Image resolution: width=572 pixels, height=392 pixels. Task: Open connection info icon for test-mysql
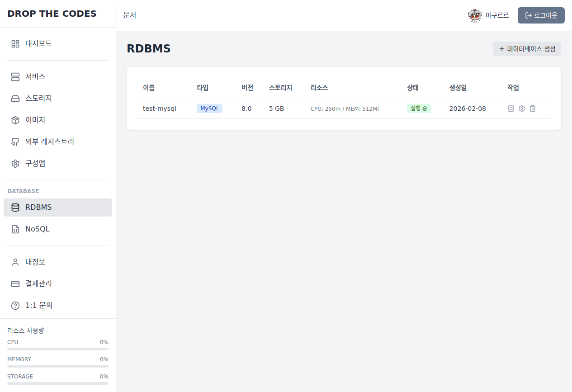511,109
